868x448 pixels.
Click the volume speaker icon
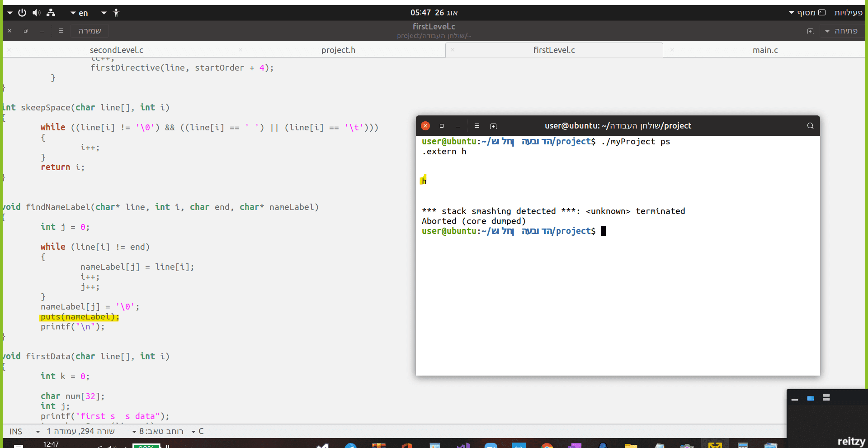(x=37, y=13)
